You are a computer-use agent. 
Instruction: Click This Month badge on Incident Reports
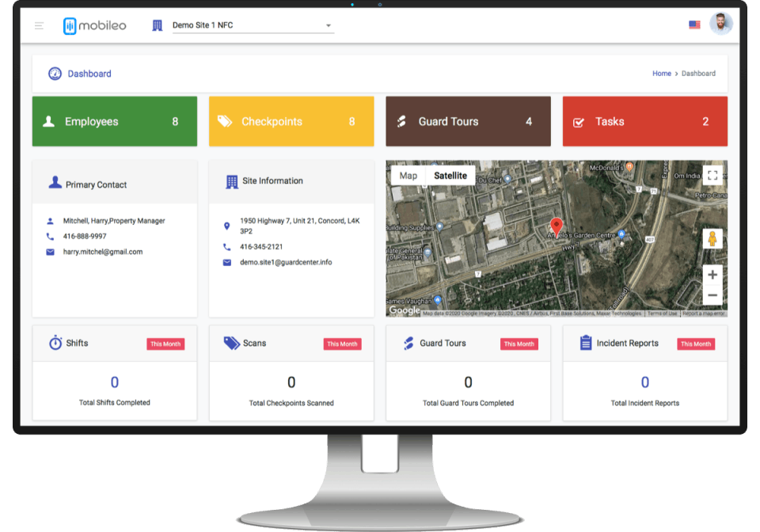(696, 344)
